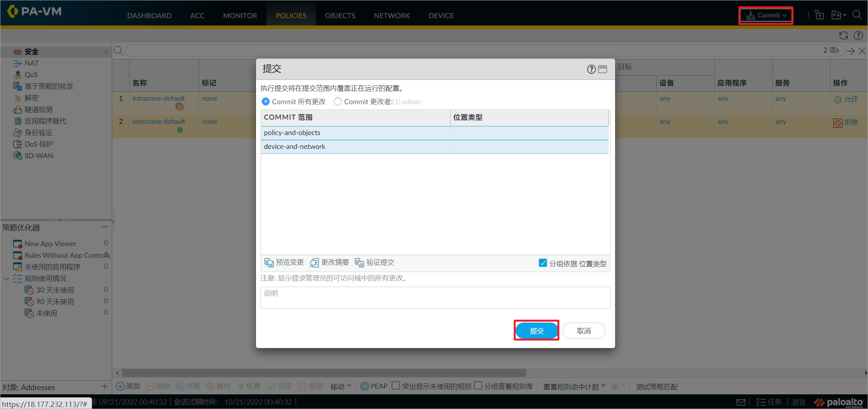Select DoS 保护 in sidebar
868x409 pixels.
click(x=39, y=144)
